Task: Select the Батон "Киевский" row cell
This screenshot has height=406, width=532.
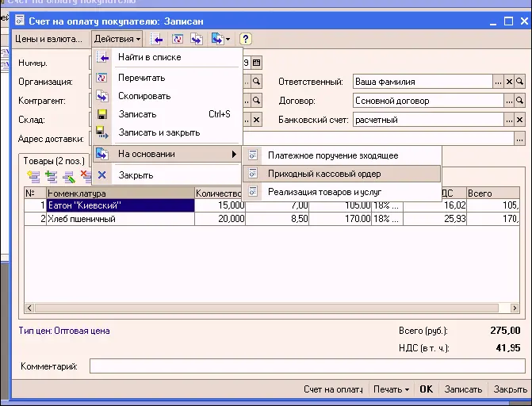Action: point(121,205)
